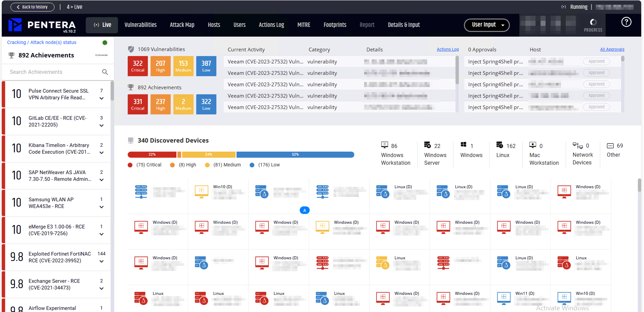Open the MITRE tab
The height and width of the screenshot is (312, 644).
coord(304,25)
